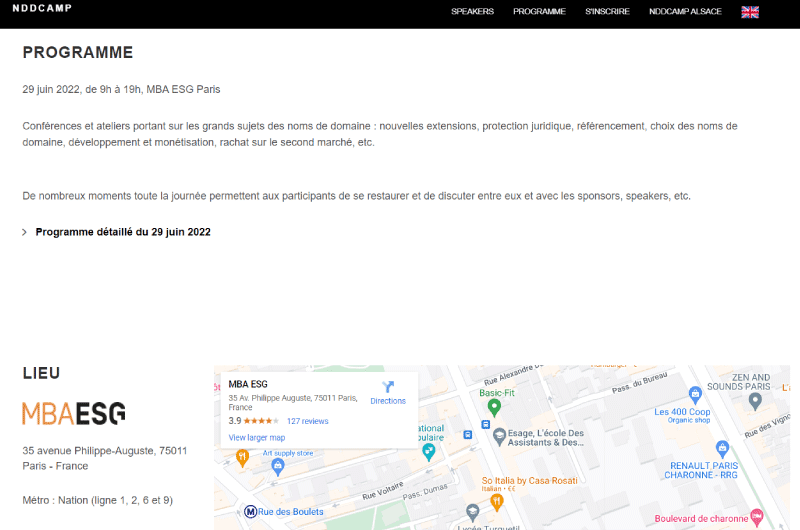The width and height of the screenshot is (800, 530).
Task: Click the Rue des Boulets metro icon
Action: click(250, 511)
